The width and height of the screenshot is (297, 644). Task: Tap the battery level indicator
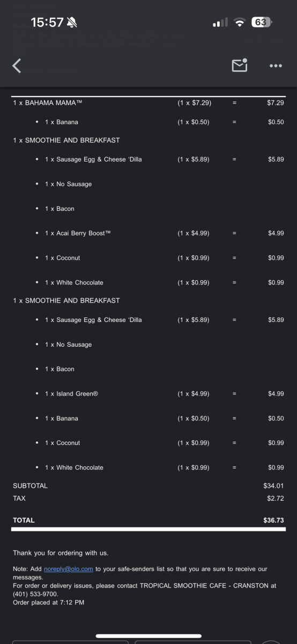pos(261,23)
